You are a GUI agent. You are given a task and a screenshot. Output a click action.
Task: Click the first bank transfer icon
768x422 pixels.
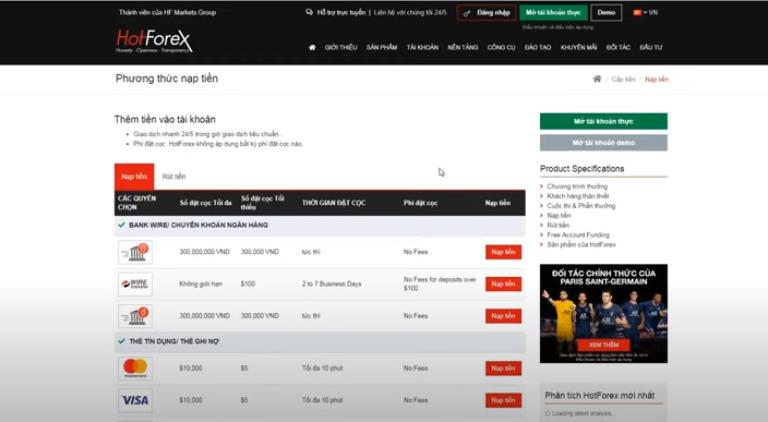point(135,252)
